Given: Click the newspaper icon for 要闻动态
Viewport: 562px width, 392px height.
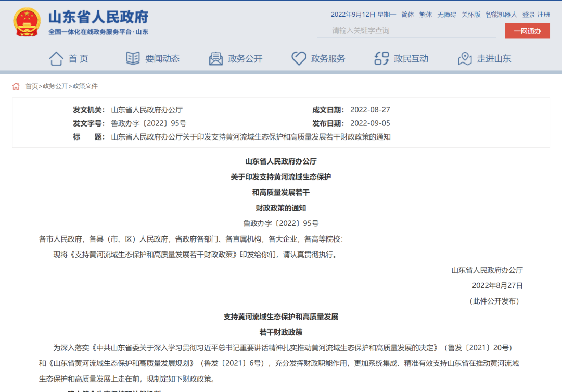Looking at the screenshot, I should pos(133,58).
